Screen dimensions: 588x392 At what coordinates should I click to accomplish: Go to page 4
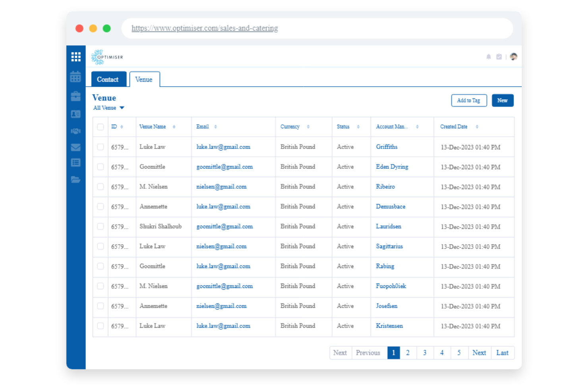click(442, 353)
